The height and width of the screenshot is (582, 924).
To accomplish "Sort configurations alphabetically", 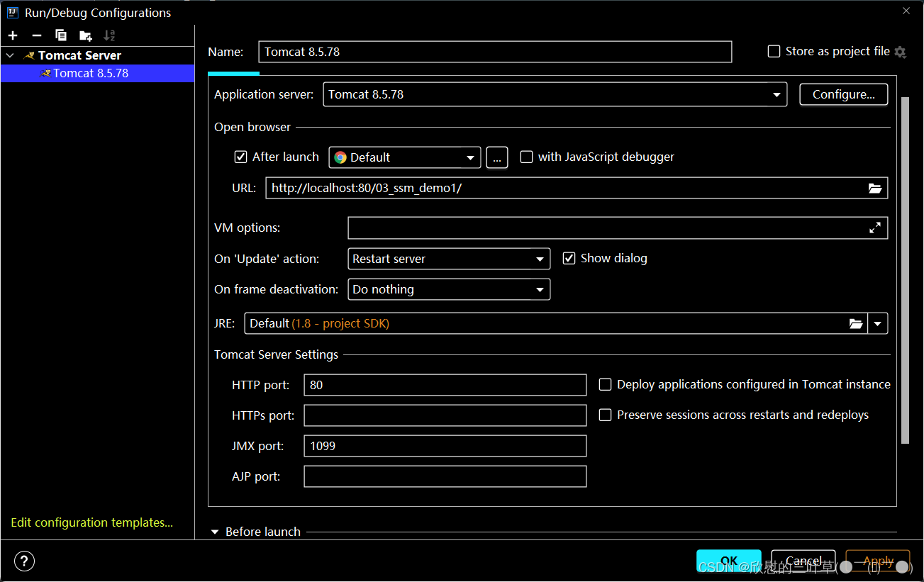I will tap(109, 35).
